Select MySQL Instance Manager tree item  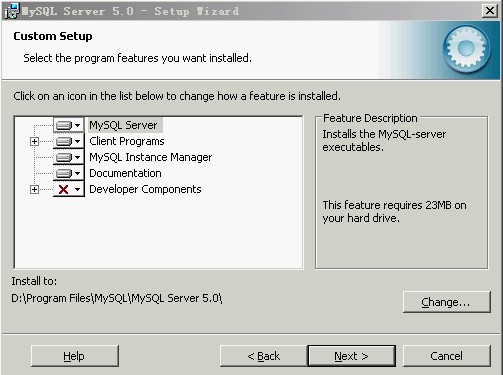150,157
